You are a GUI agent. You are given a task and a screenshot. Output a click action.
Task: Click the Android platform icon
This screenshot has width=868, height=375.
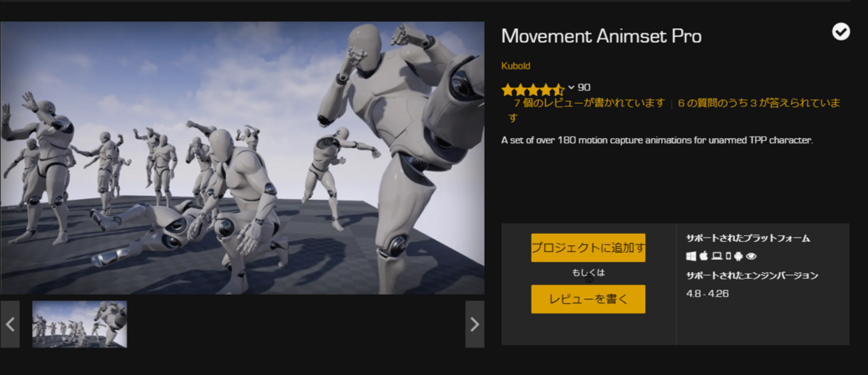pyautogui.click(x=738, y=256)
